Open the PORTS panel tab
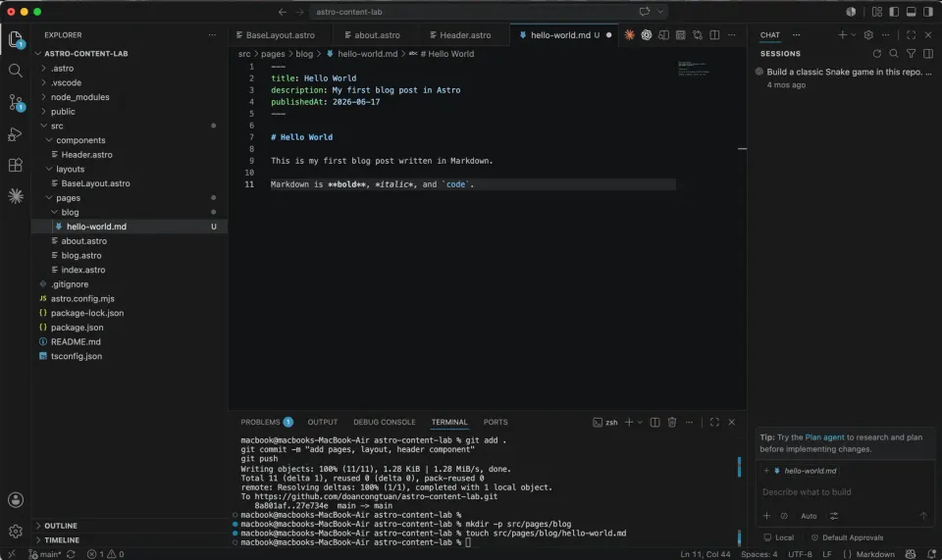The height and width of the screenshot is (560, 942). tap(496, 422)
